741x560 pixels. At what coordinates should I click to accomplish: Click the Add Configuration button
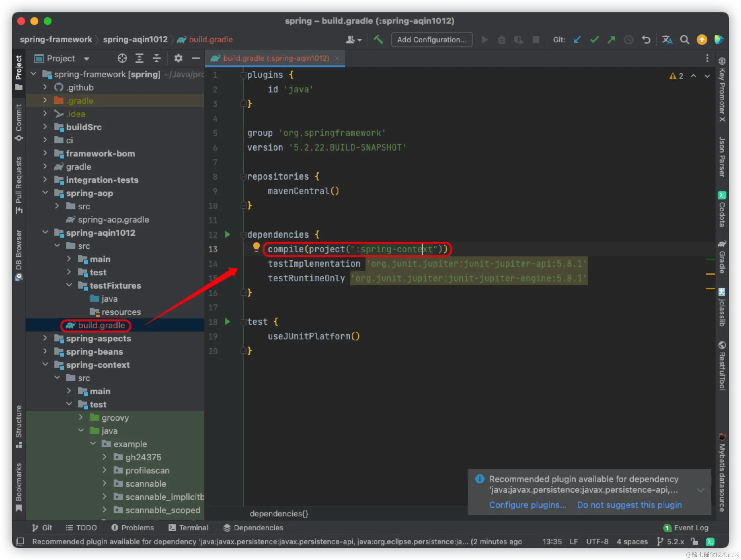pyautogui.click(x=431, y=40)
